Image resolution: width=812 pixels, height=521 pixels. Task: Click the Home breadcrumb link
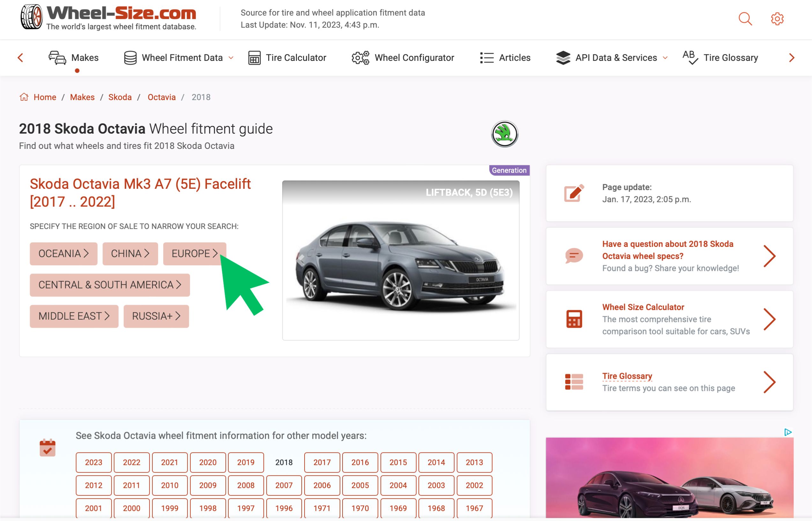45,98
